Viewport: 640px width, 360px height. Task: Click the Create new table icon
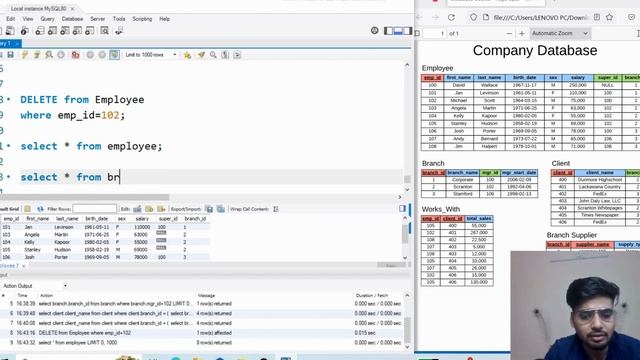(x=52, y=31)
